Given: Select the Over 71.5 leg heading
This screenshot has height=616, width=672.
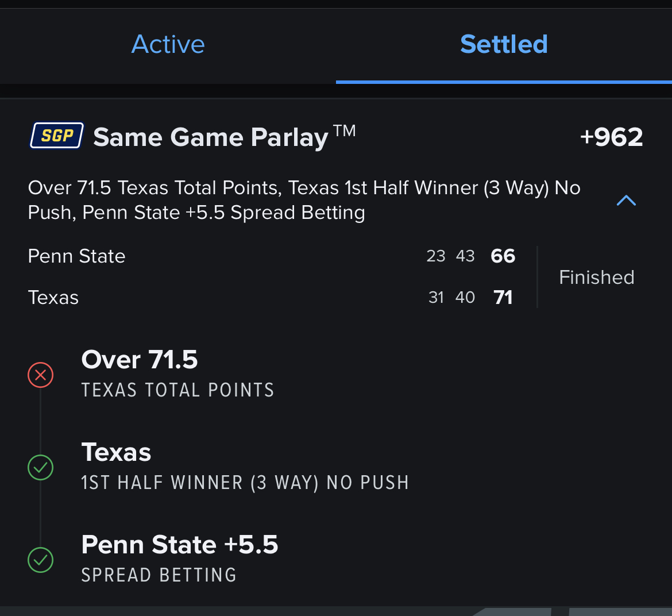Looking at the screenshot, I should coord(140,359).
